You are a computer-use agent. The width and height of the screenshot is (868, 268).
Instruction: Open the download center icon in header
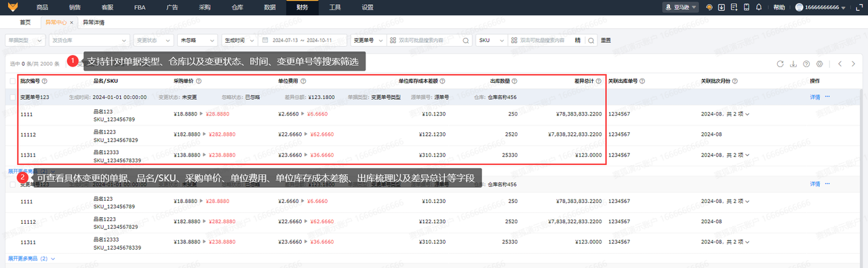[722, 7]
